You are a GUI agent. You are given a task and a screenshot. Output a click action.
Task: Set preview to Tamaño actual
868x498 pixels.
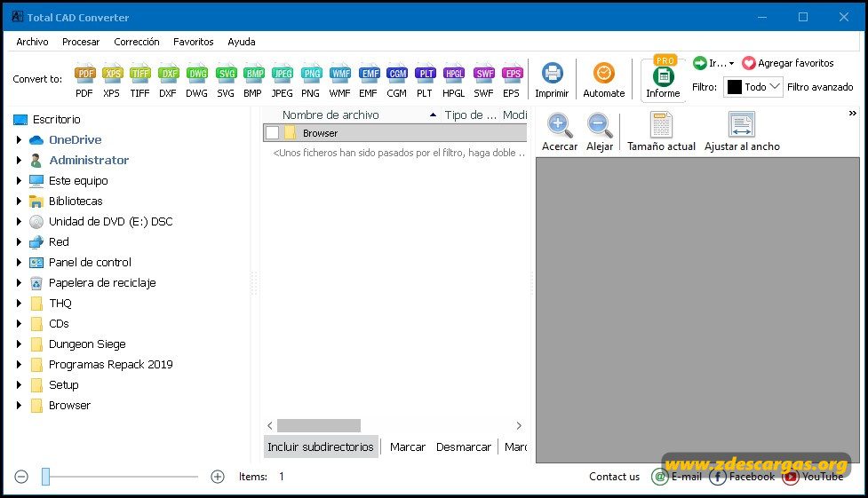662,132
